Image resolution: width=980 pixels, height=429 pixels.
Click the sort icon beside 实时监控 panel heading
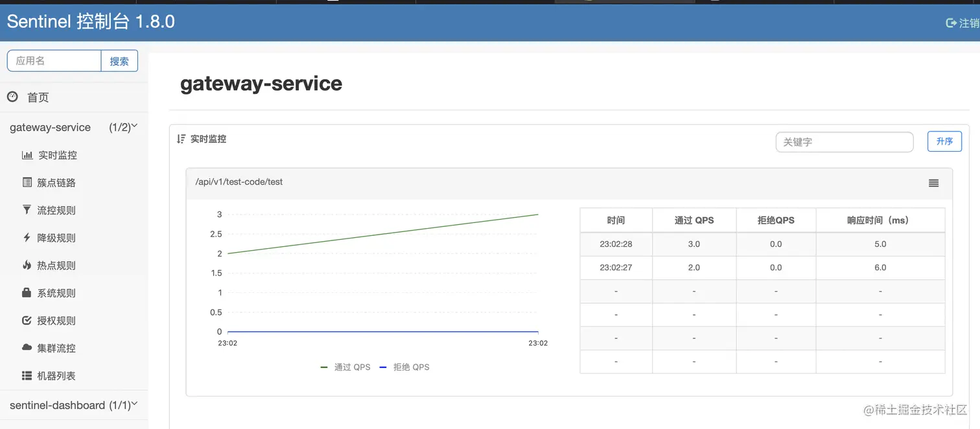click(181, 139)
